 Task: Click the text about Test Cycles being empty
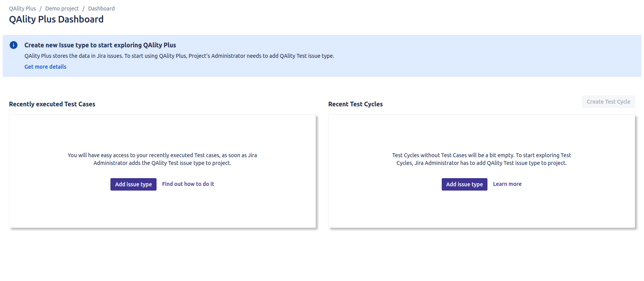[482, 159]
